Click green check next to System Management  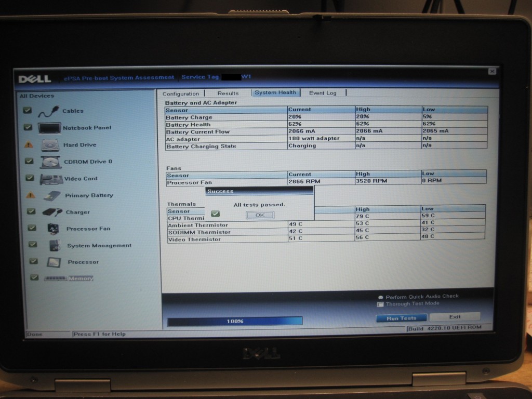pos(33,244)
